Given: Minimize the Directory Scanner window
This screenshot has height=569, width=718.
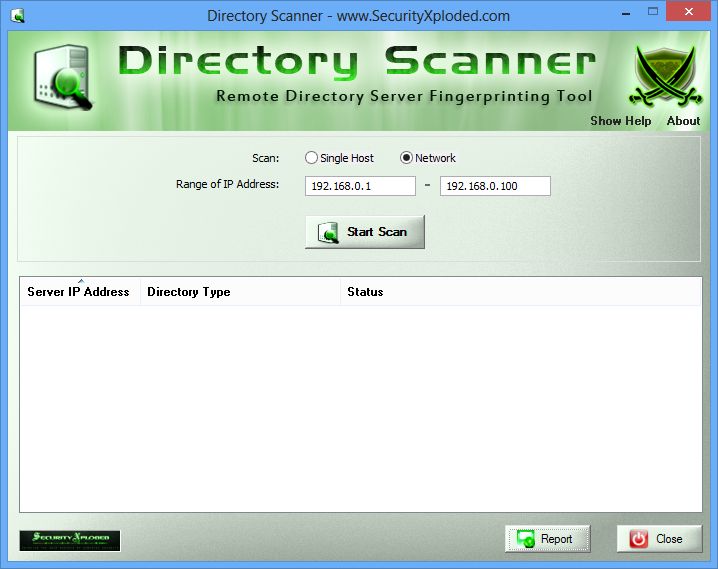Looking at the screenshot, I should [626, 14].
